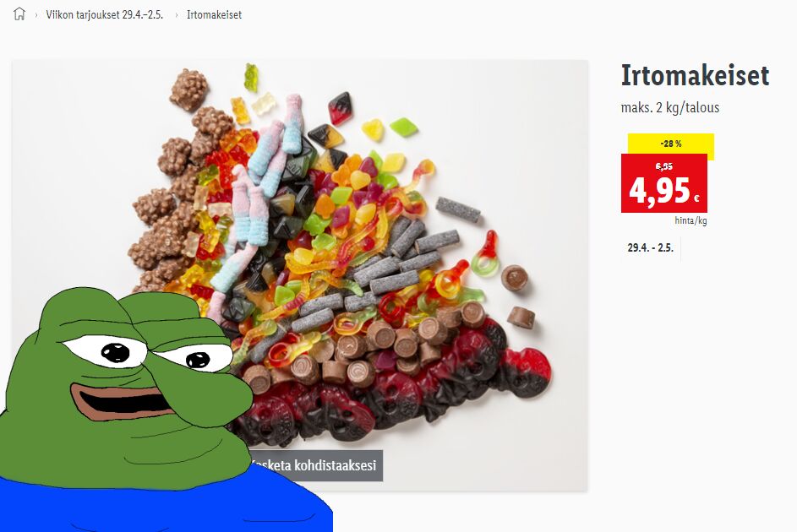Image resolution: width=797 pixels, height=532 pixels.
Task: Click the candy pile product image
Action: tap(356, 229)
